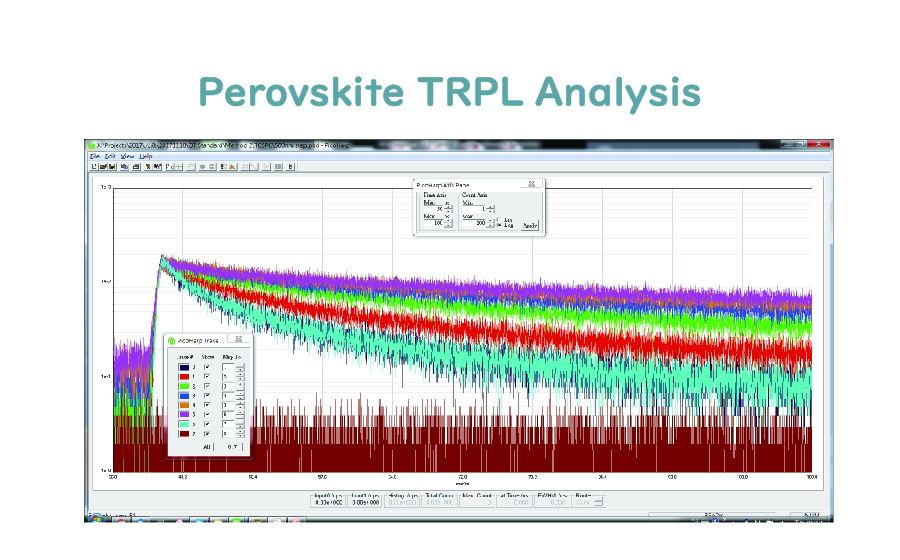
Task: Open the View menu
Action: coord(127,156)
